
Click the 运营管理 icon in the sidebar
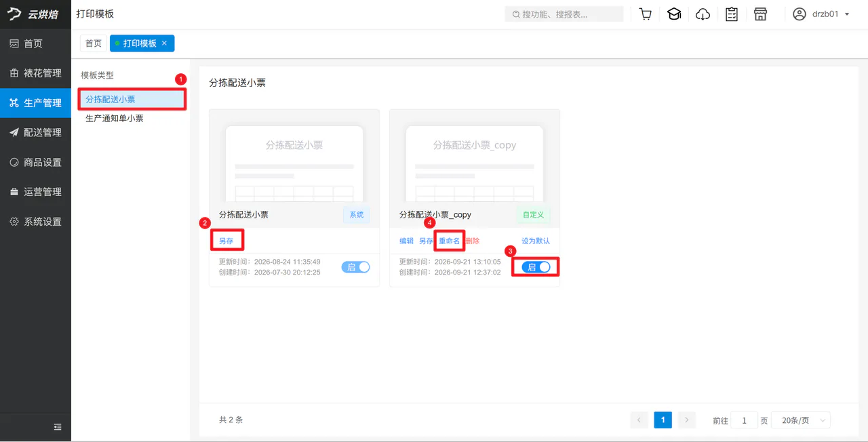click(x=14, y=192)
